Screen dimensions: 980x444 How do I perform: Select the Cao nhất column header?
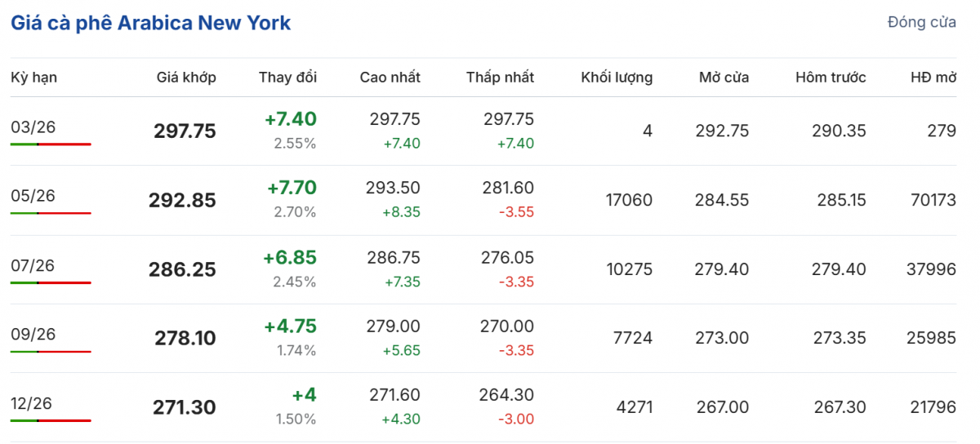(x=390, y=78)
